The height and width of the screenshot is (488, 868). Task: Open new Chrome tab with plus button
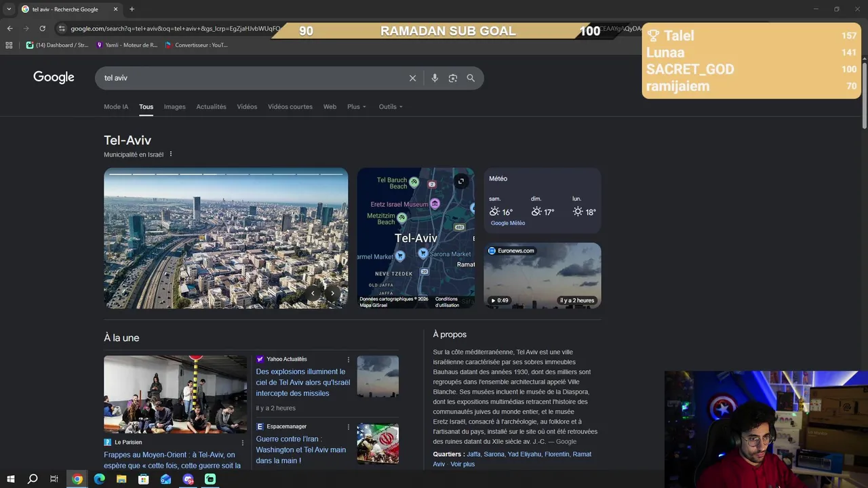point(132,9)
